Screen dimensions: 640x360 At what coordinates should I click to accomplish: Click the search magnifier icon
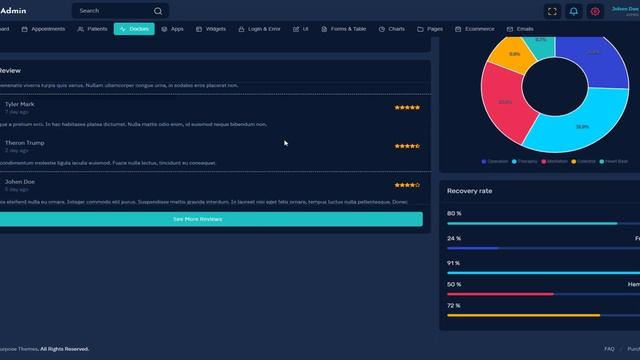pyautogui.click(x=158, y=11)
